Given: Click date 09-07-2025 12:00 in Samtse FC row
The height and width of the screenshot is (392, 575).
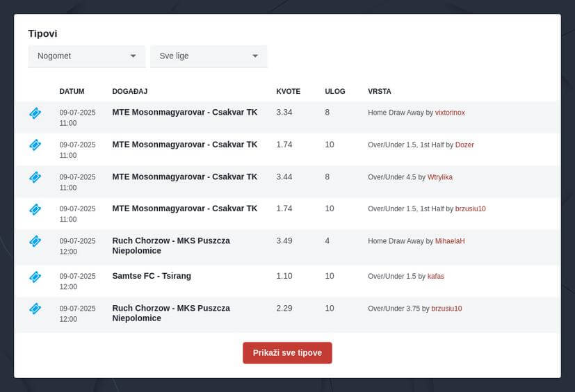Looking at the screenshot, I should [x=77, y=281].
